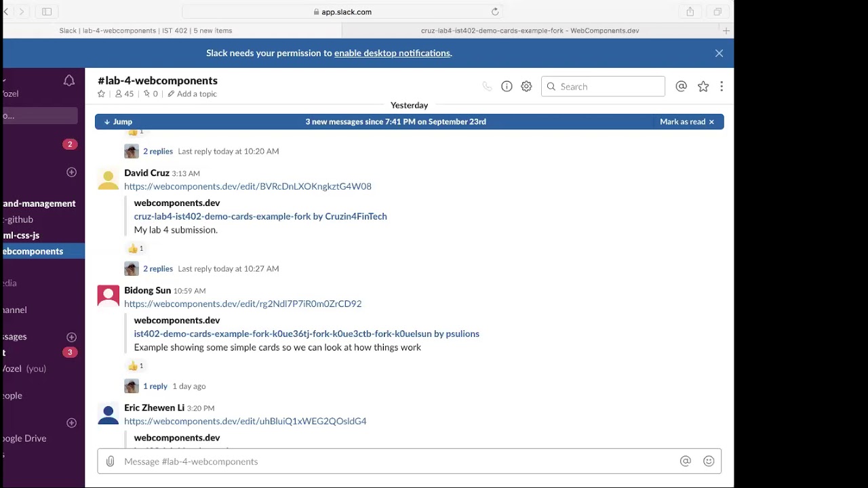The image size is (868, 488).
Task: Click David Cruz's yellow avatar
Action: point(108,179)
